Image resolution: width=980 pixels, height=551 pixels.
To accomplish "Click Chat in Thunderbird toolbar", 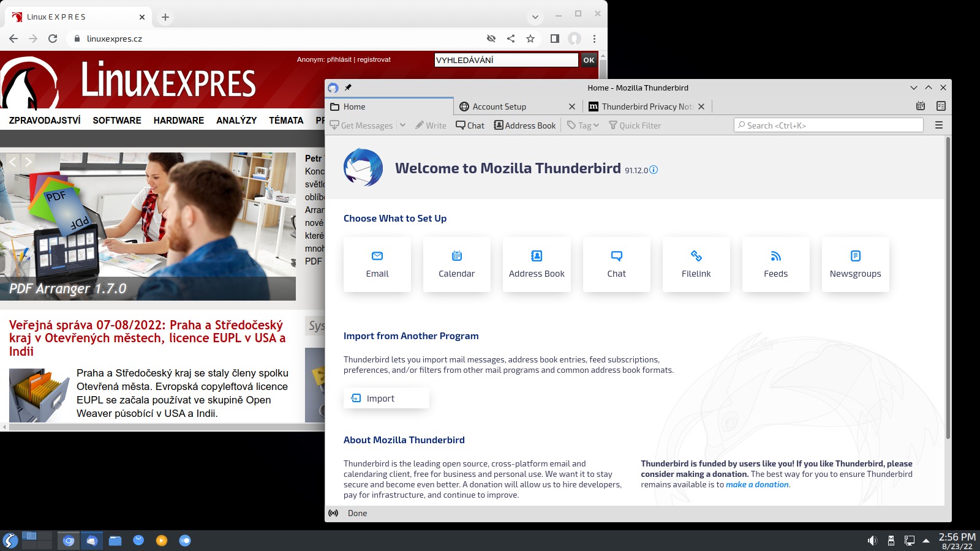I will [470, 125].
